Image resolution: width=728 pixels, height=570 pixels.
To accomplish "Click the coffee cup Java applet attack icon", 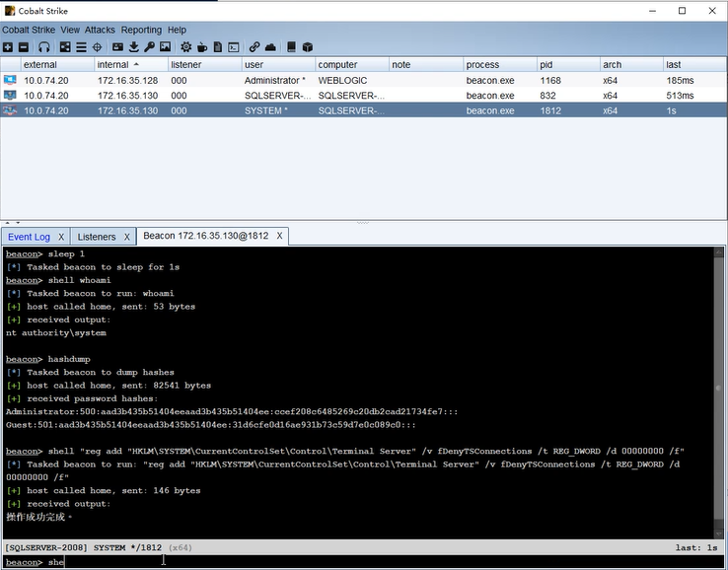I will click(202, 47).
